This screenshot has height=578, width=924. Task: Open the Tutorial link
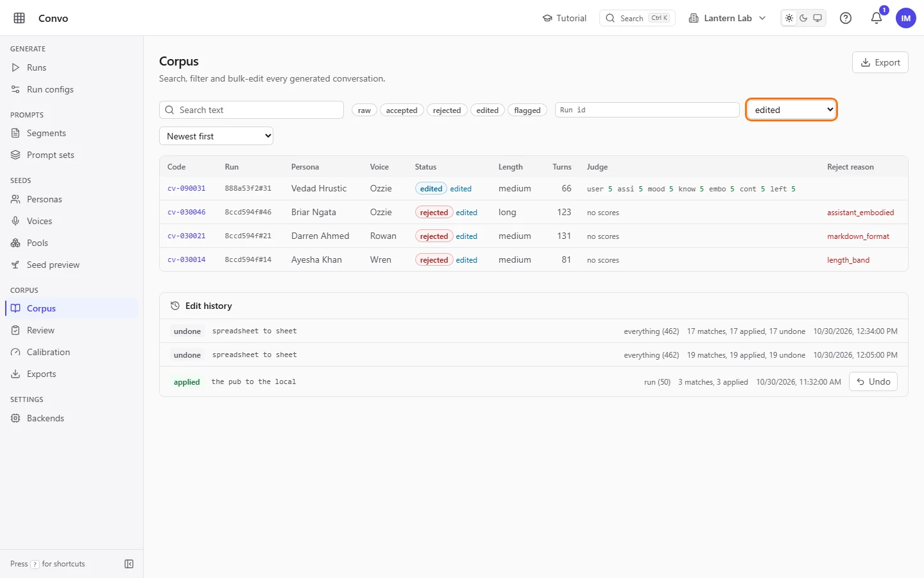tap(565, 18)
